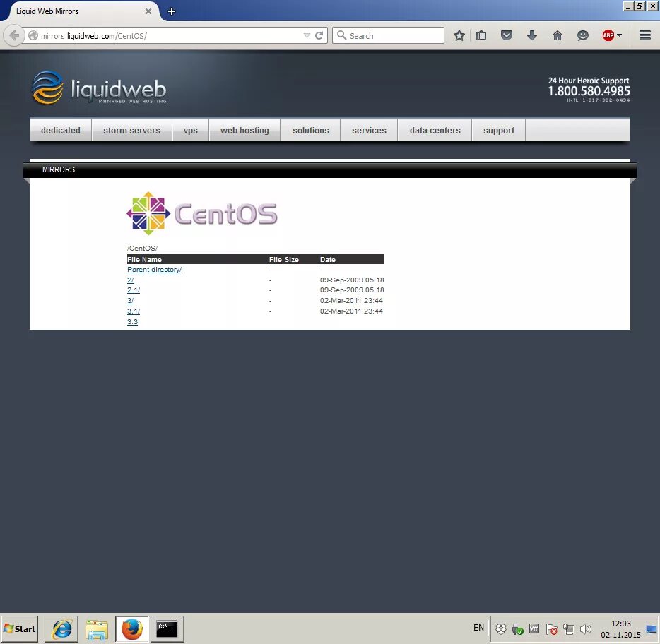Open the storm servers menu item
The width and height of the screenshot is (660, 644).
(x=131, y=131)
